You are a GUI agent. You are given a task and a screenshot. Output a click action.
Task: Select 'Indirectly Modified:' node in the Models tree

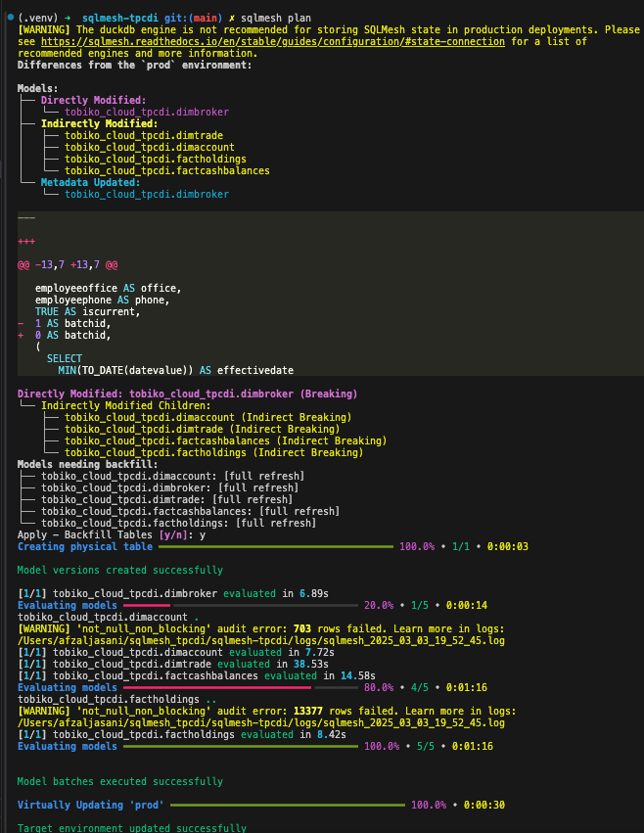100,123
